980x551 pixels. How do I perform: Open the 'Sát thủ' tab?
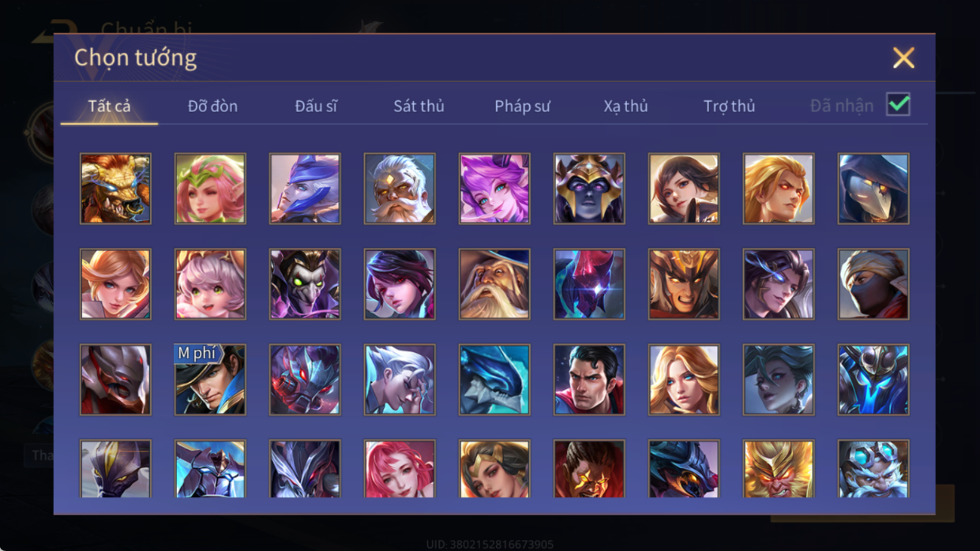[x=419, y=106]
